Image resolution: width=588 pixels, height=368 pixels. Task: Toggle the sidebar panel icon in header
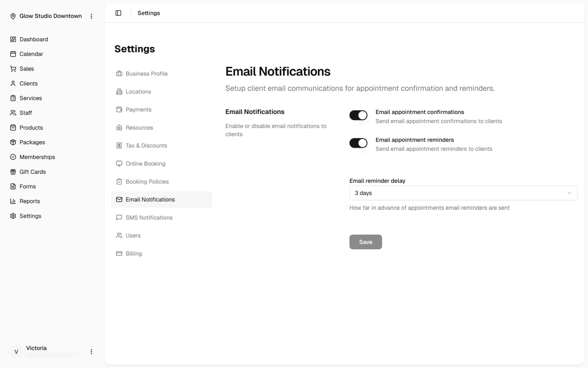(119, 13)
